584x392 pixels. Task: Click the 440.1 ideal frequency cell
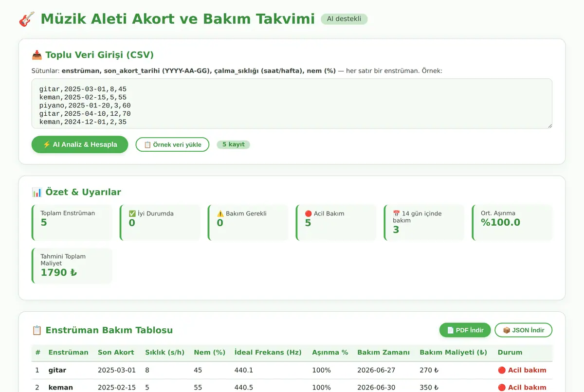(244, 370)
